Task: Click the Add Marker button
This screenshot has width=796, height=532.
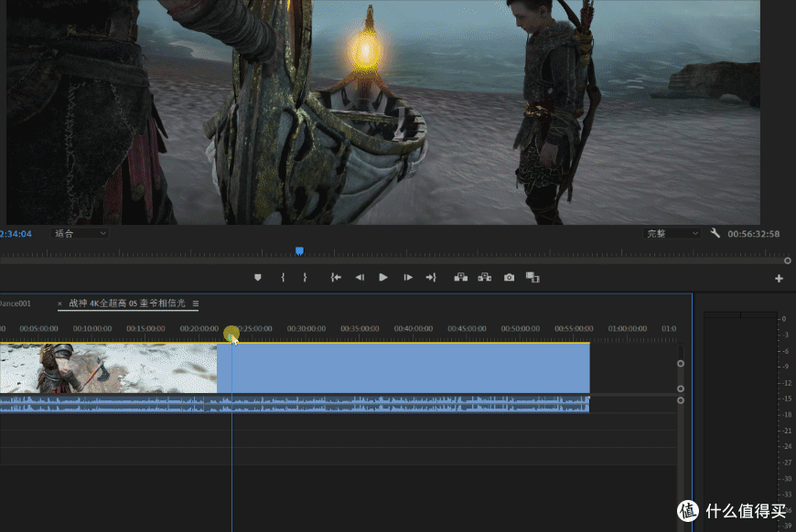Action: pos(257,277)
